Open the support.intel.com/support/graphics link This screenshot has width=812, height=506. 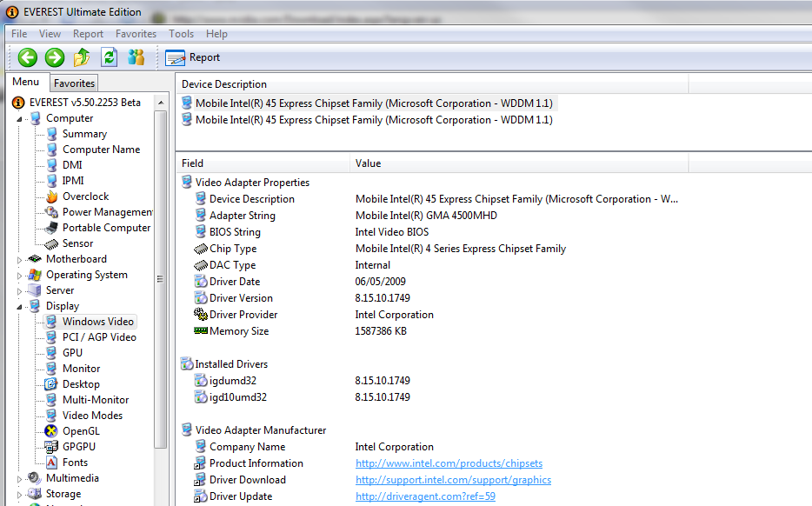coord(453,480)
